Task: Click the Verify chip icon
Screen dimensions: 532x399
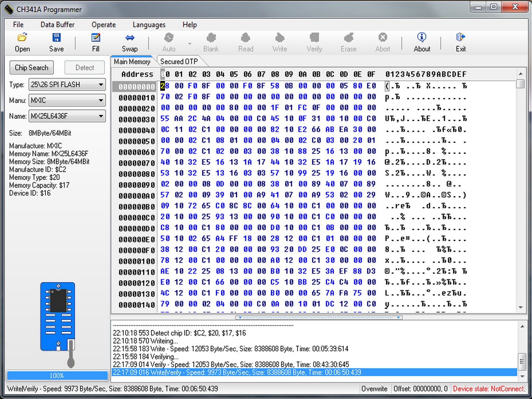Action: [x=314, y=38]
